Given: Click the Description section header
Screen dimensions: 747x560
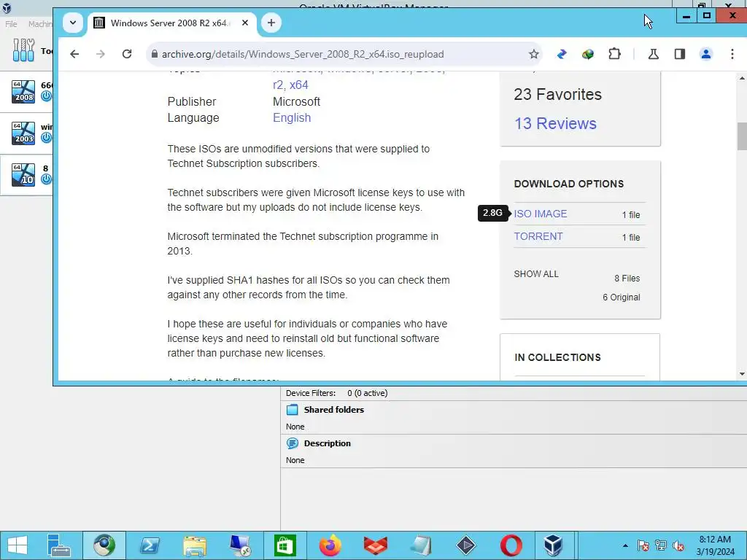Looking at the screenshot, I should [327, 443].
